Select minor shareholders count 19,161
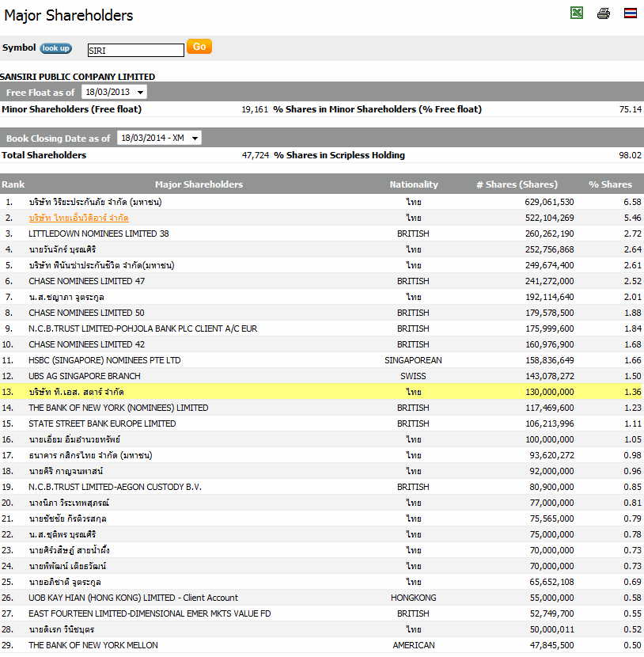The height and width of the screenshot is (657, 644). [255, 109]
